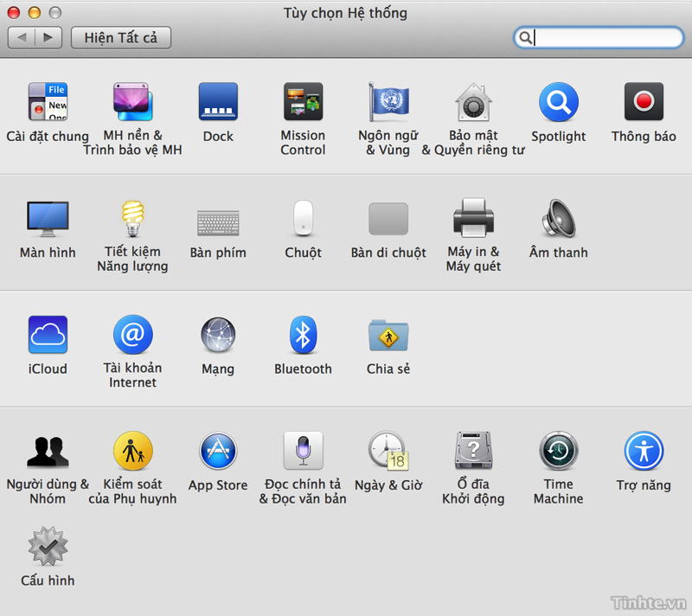Click the Hiện Tất cả button

coord(121,38)
